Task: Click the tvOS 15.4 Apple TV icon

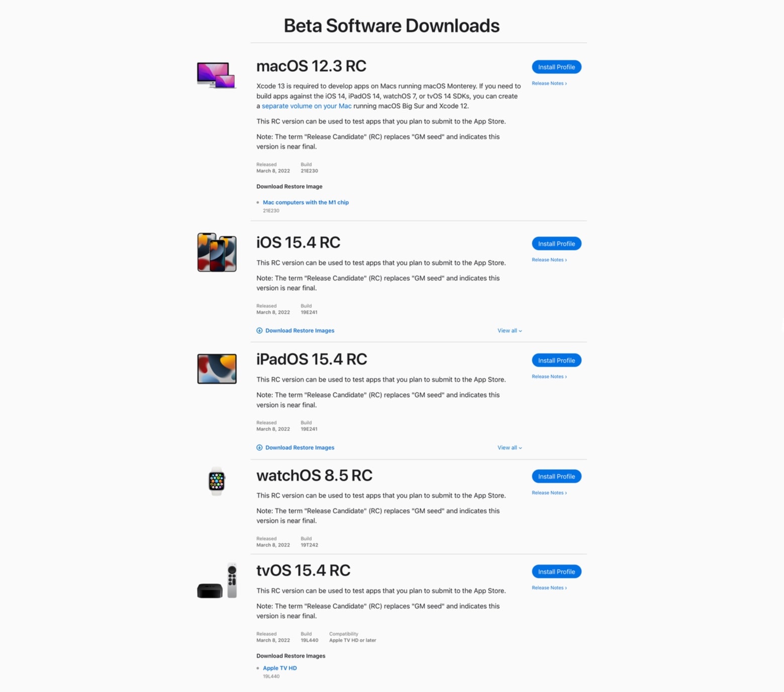Action: click(x=217, y=581)
